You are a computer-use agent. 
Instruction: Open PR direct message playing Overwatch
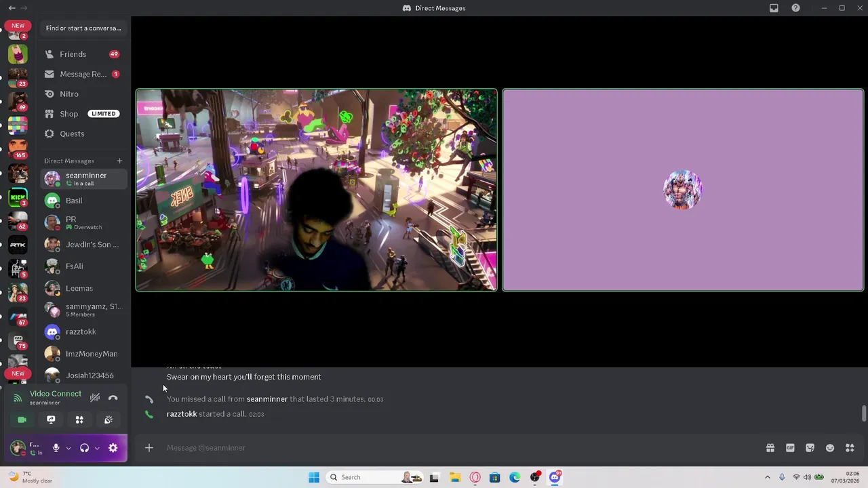(83, 222)
